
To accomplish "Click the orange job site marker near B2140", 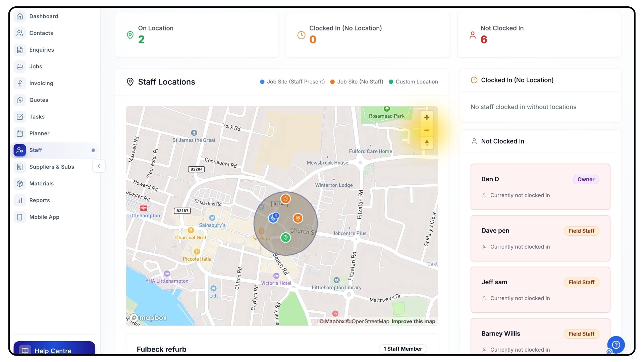I will click(x=285, y=199).
